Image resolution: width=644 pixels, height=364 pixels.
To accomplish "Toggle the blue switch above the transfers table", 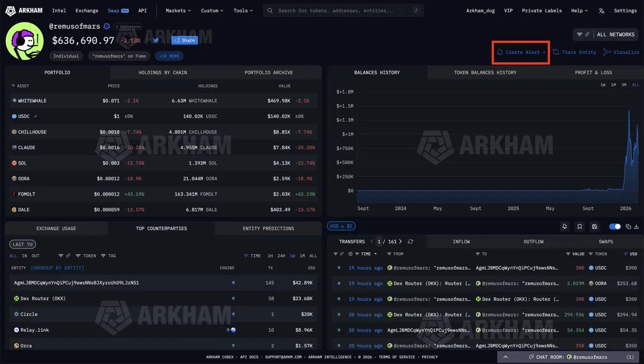I will 615,227.
